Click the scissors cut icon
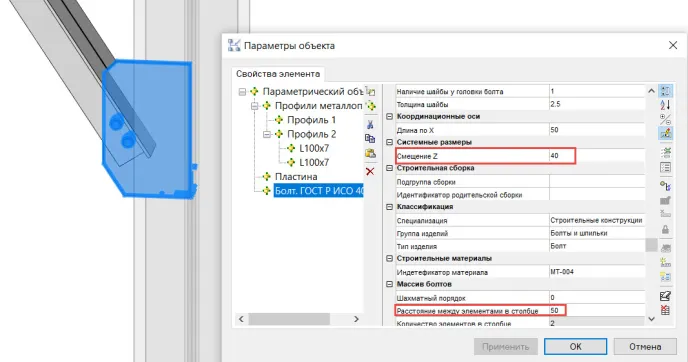Image resolution: width=688 pixels, height=362 pixels. (x=370, y=125)
